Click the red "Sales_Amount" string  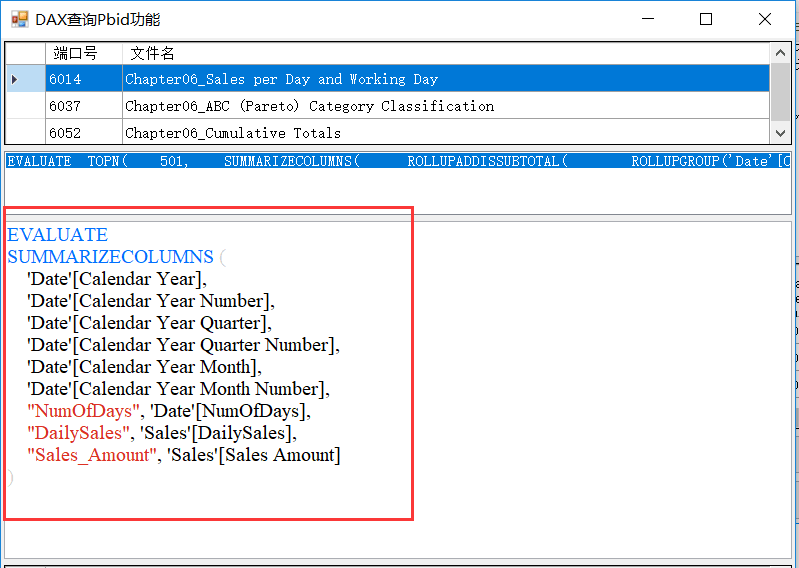[92, 455]
